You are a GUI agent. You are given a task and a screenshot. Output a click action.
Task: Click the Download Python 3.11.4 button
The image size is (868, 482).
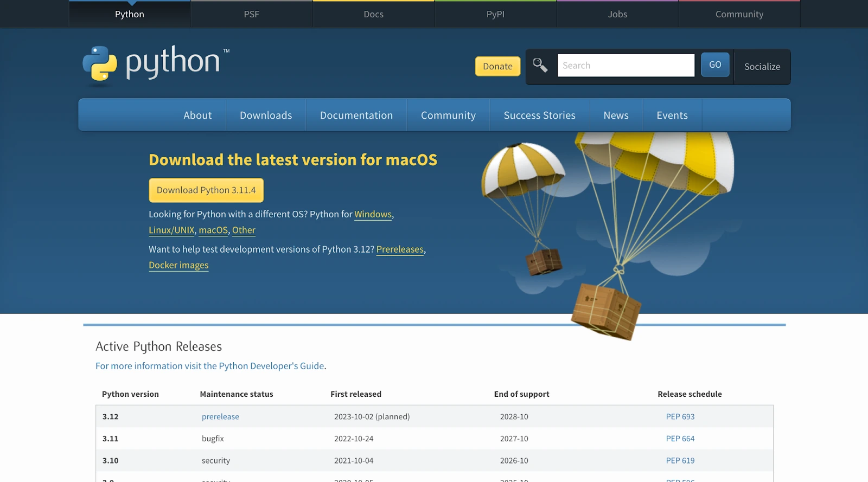tap(206, 190)
